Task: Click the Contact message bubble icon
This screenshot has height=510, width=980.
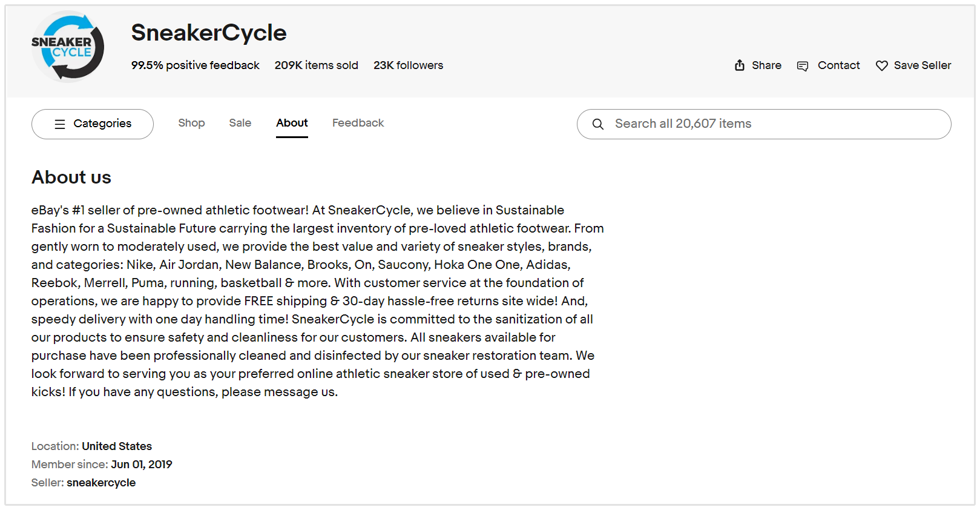Action: [803, 66]
